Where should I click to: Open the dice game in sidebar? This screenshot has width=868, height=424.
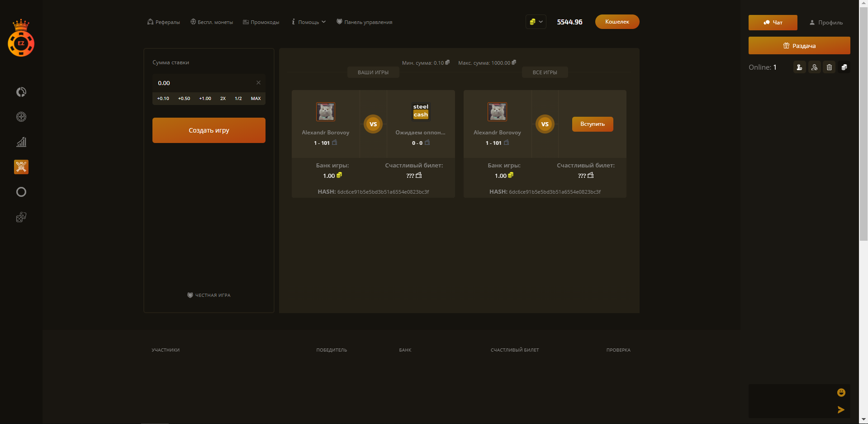tap(21, 217)
